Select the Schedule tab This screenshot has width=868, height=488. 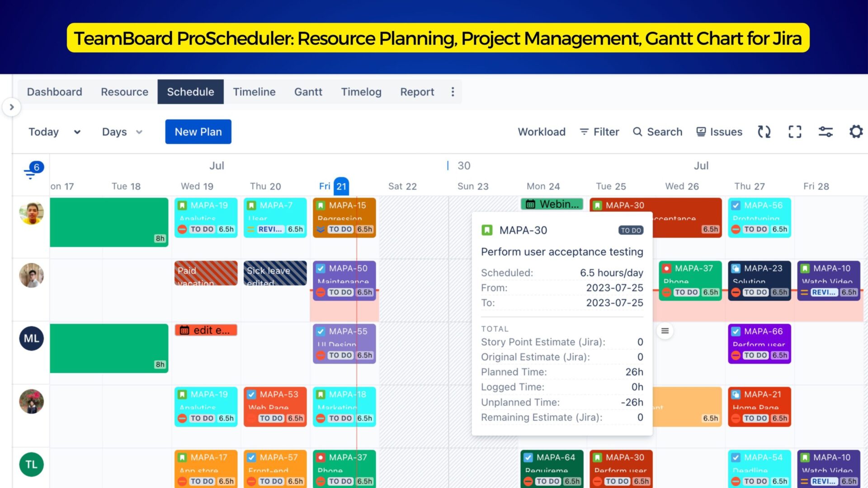190,92
